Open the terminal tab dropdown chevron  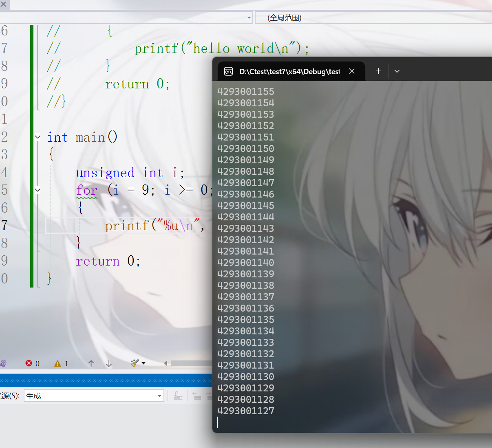(x=397, y=71)
